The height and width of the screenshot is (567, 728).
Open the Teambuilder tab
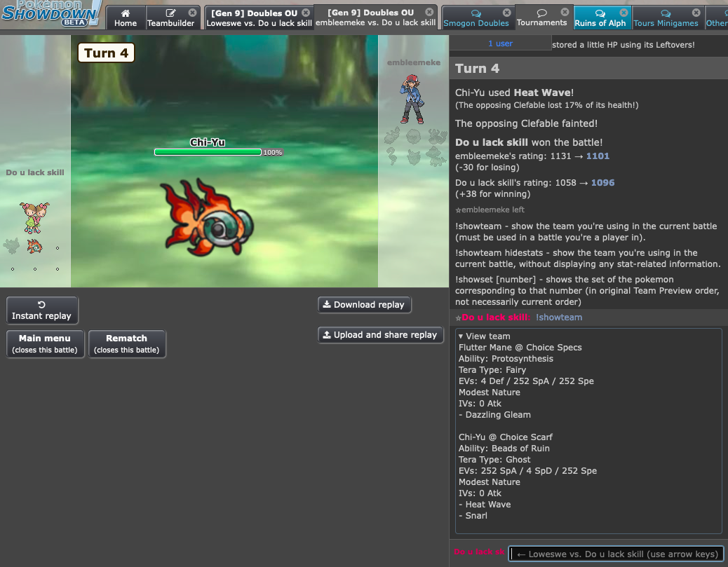click(170, 18)
